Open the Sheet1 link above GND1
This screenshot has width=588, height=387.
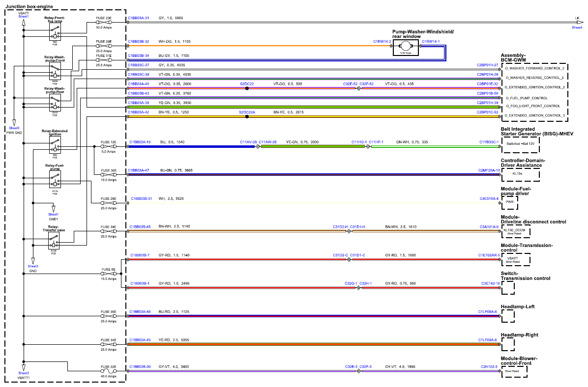pyautogui.click(x=53, y=215)
